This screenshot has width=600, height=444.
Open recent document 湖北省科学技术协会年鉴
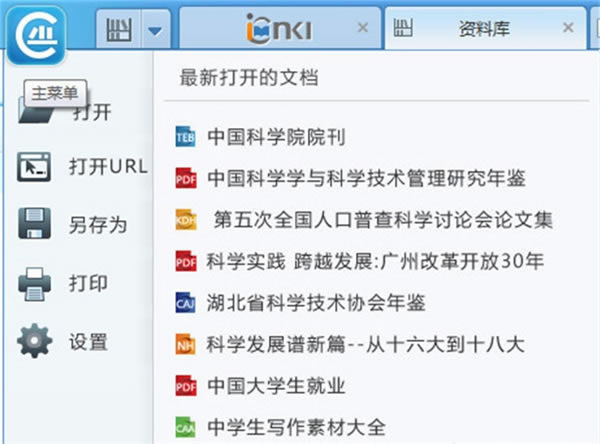click(316, 303)
